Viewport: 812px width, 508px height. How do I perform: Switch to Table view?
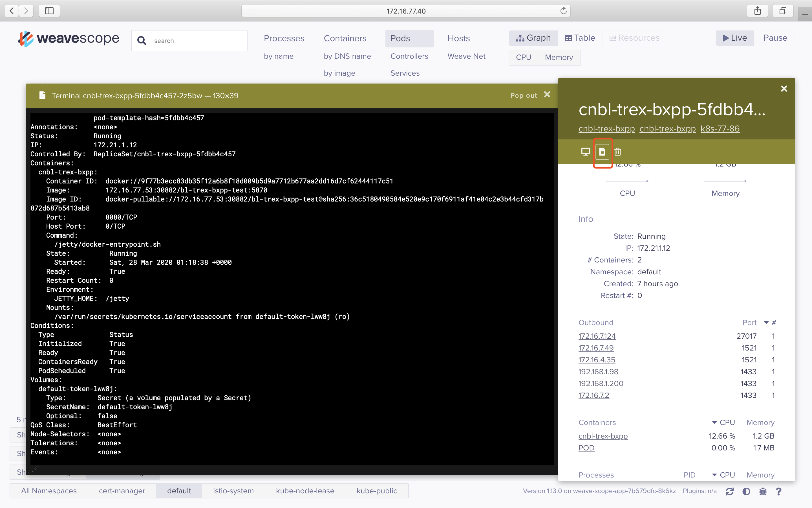pyautogui.click(x=580, y=38)
